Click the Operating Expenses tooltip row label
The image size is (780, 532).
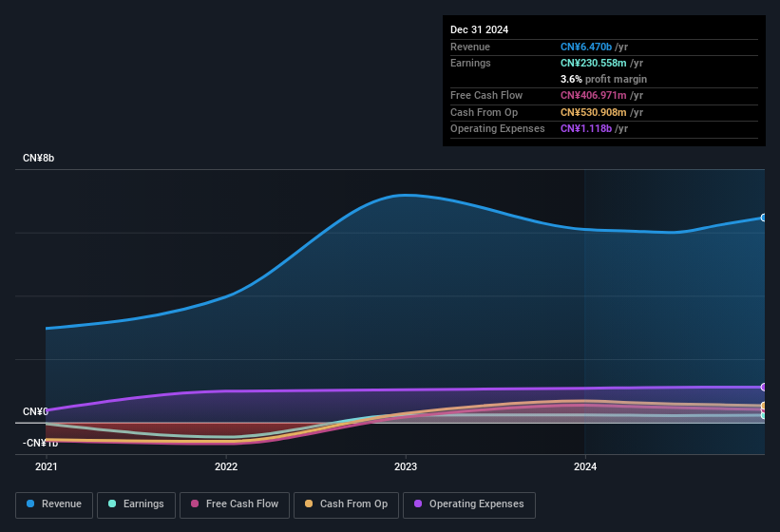pos(498,128)
